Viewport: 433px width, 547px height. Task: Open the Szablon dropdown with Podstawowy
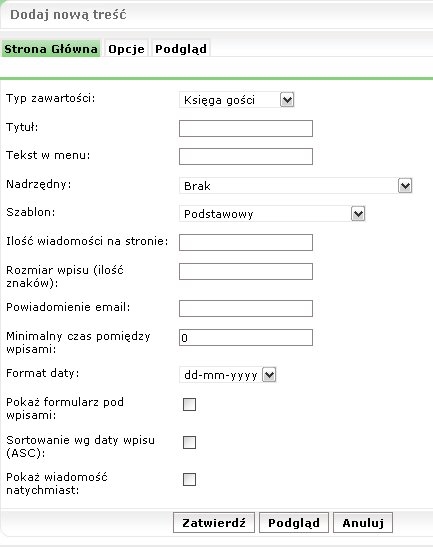click(x=272, y=214)
